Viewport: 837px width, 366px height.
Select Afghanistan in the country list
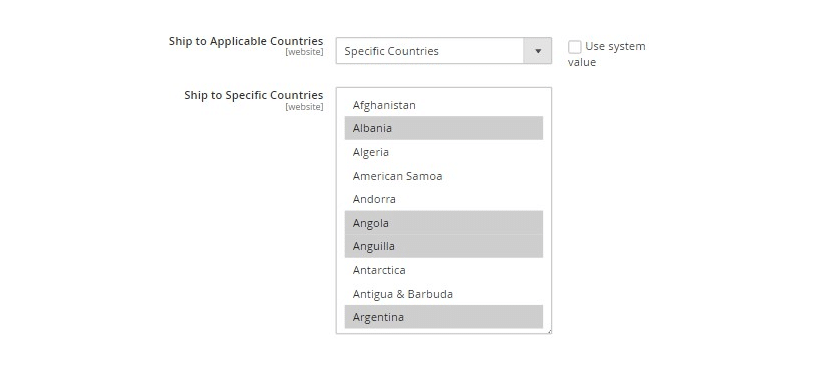444,105
